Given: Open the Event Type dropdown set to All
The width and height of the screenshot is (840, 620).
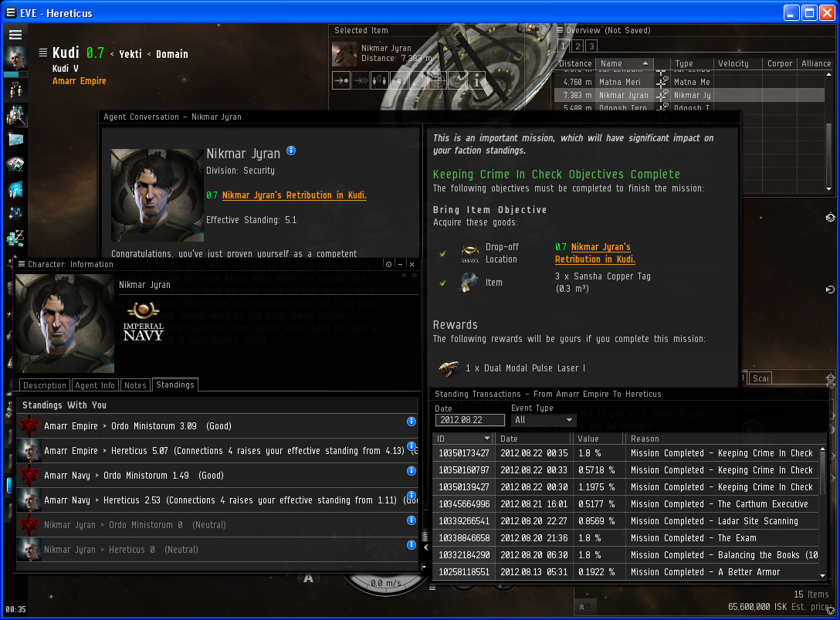Looking at the screenshot, I should (x=544, y=420).
